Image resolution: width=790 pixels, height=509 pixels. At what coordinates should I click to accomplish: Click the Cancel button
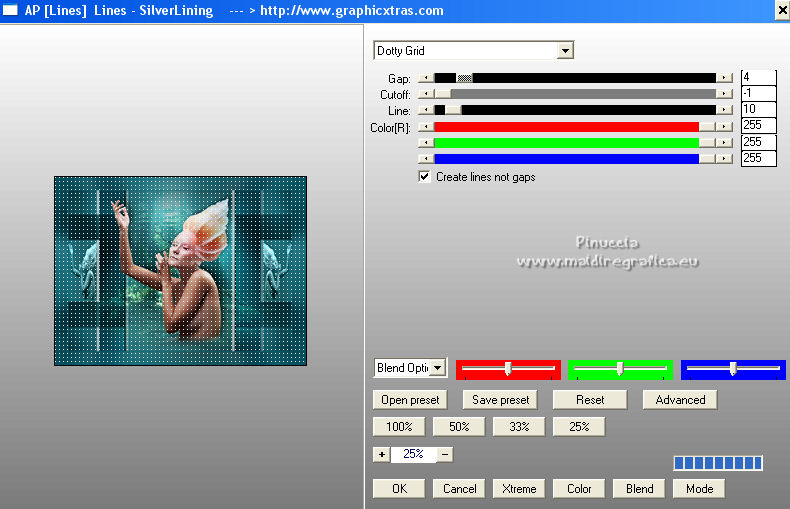click(459, 489)
